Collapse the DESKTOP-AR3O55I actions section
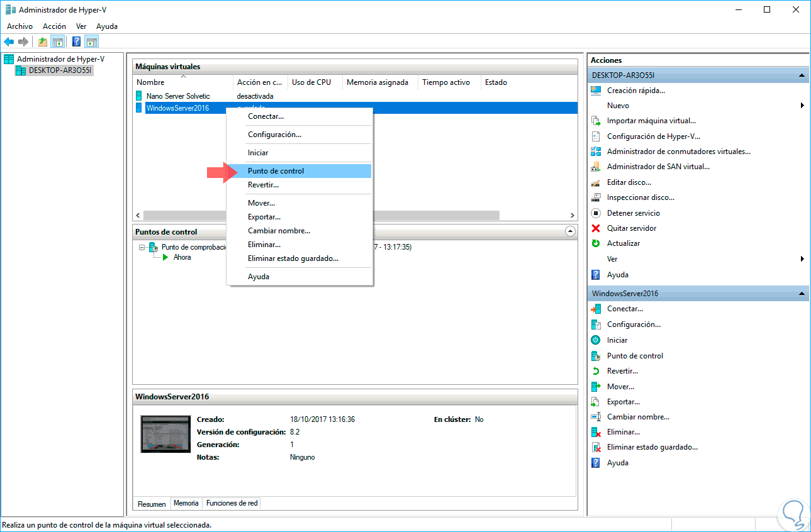811x532 pixels. click(802, 75)
